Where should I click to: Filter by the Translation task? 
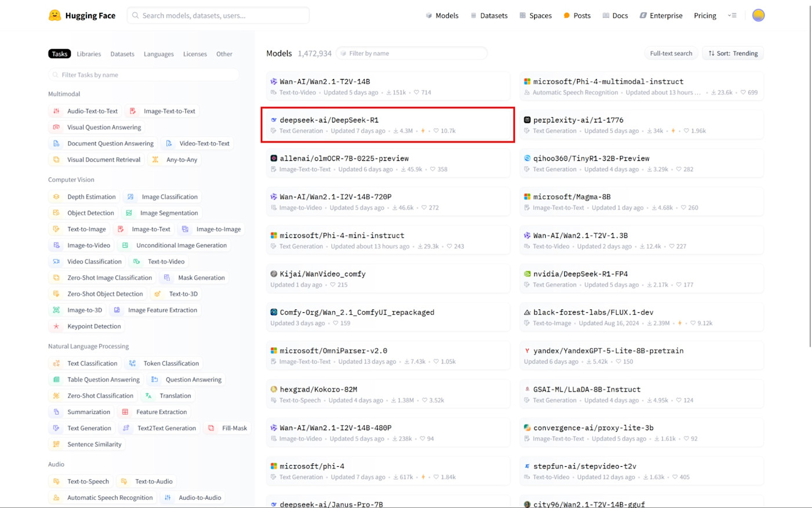coord(168,396)
